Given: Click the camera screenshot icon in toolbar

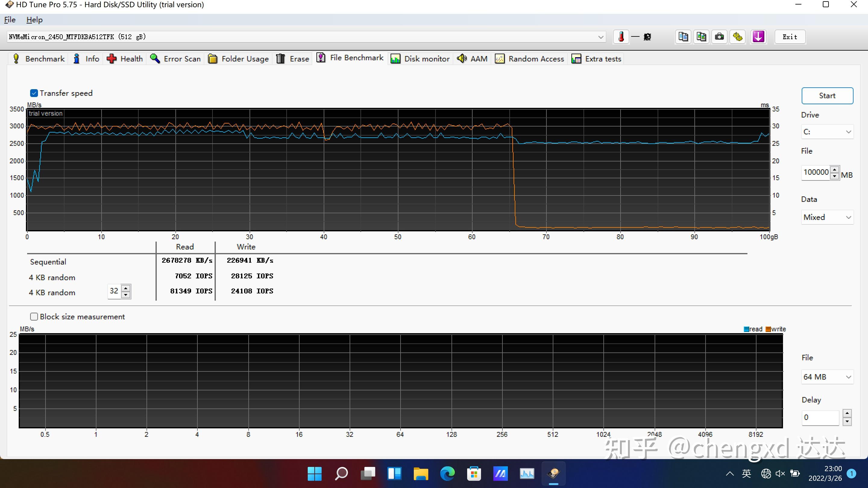Looking at the screenshot, I should point(720,37).
